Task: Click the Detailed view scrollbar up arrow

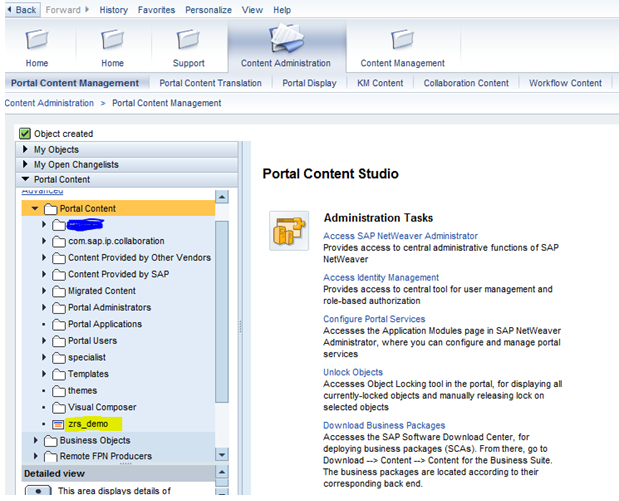Action: click(222, 472)
